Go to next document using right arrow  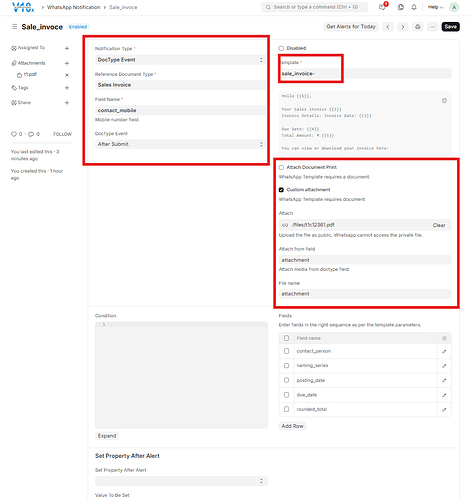403,27
